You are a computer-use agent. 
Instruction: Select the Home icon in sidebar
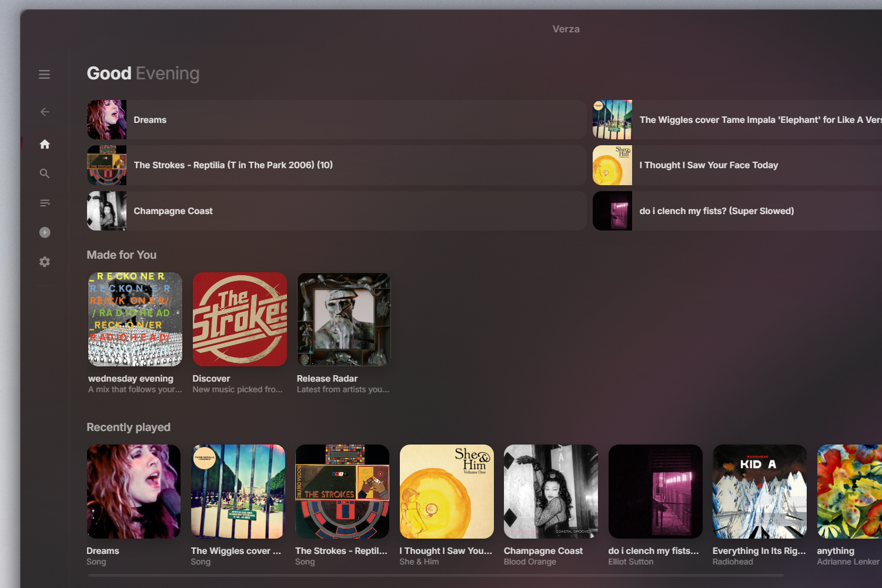(45, 144)
